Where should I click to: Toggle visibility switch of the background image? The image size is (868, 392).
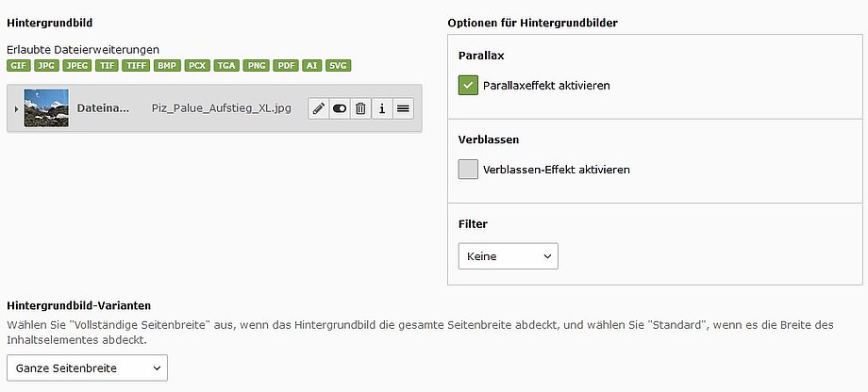click(340, 108)
